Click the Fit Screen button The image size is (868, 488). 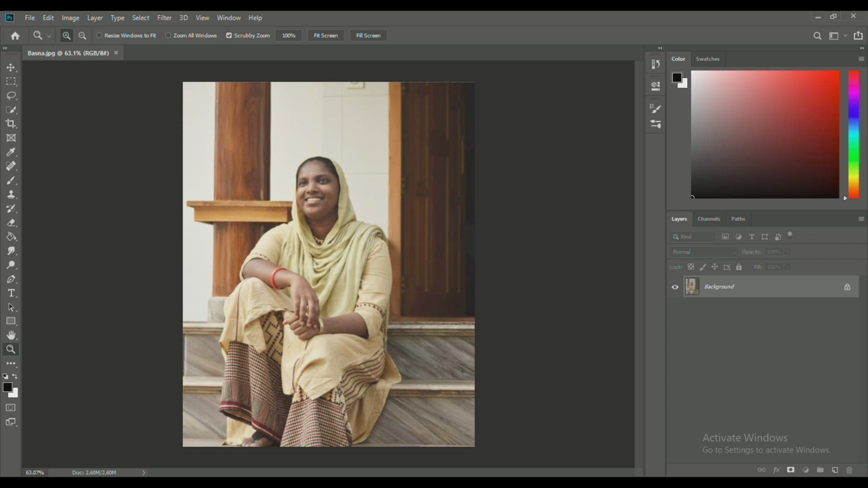click(x=326, y=35)
